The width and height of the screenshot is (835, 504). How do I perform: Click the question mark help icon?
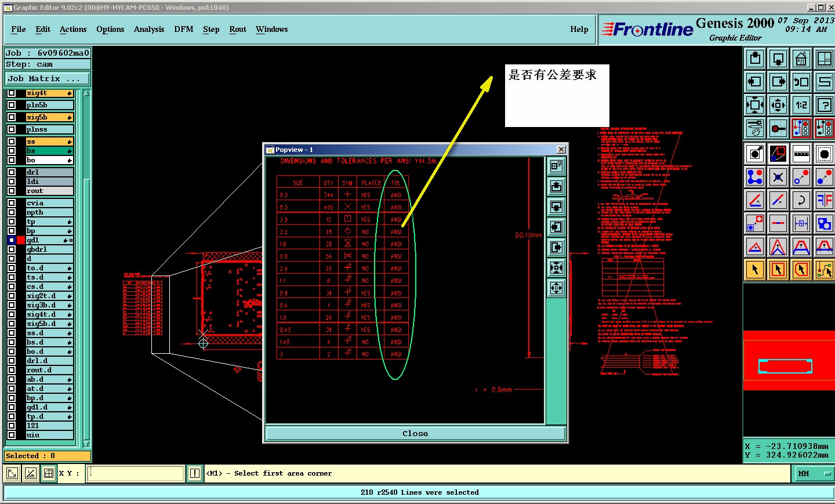825,105
